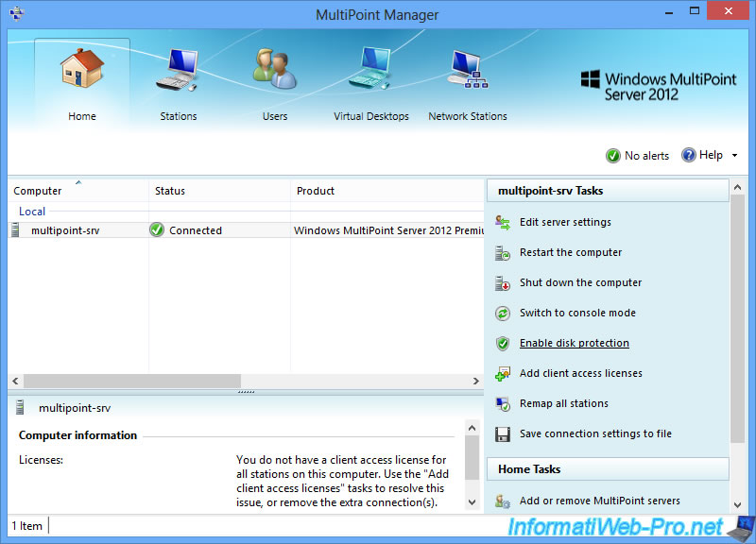Switch to the Home tab label
Viewport: 756px width, 544px height.
coord(82,116)
